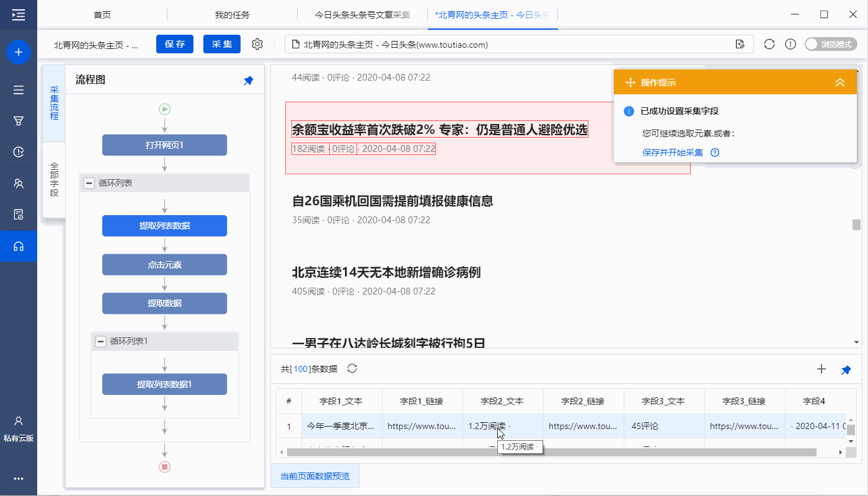Add a field with the plus icon
The image size is (868, 496).
click(821, 370)
